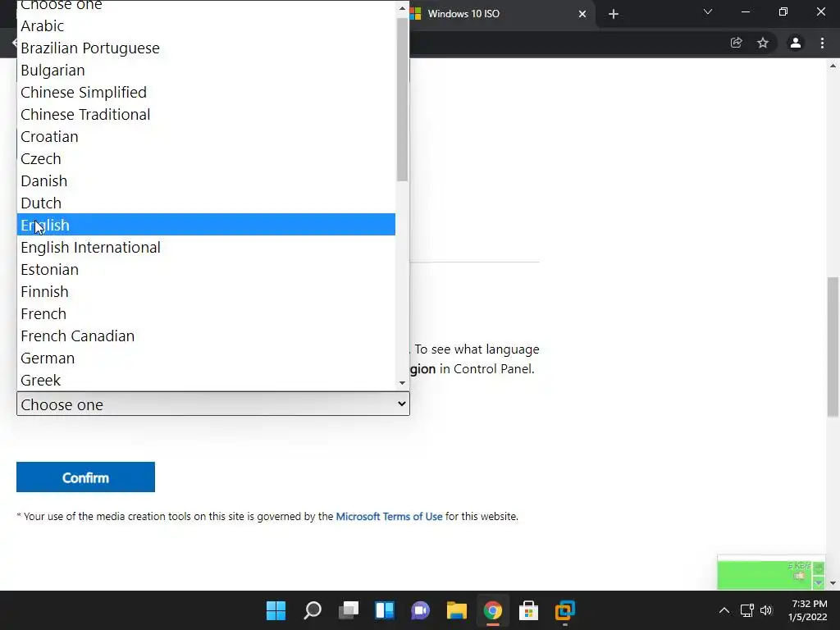The image size is (840, 630).
Task: Click the blue Confirm button
Action: 85,477
